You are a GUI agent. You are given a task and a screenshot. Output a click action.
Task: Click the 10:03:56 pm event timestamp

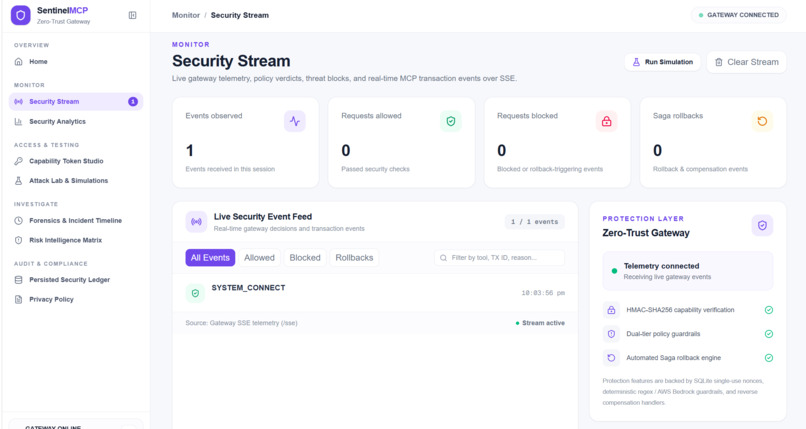[x=543, y=293]
